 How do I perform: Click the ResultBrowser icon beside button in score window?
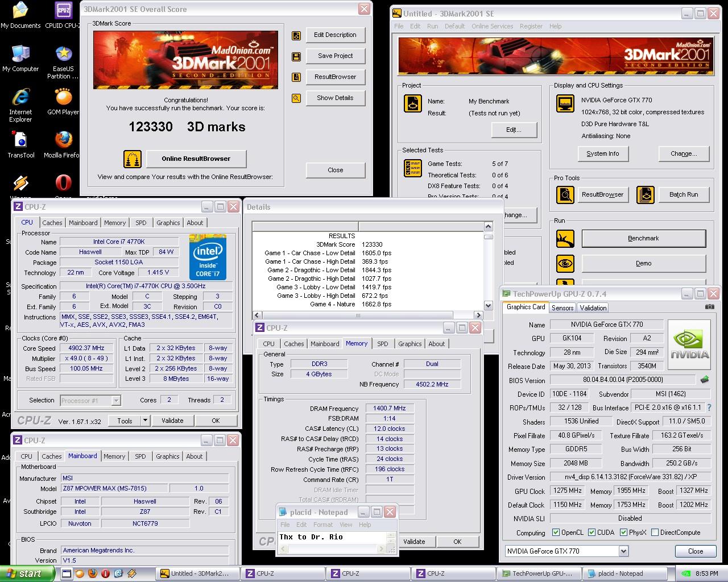click(296, 77)
